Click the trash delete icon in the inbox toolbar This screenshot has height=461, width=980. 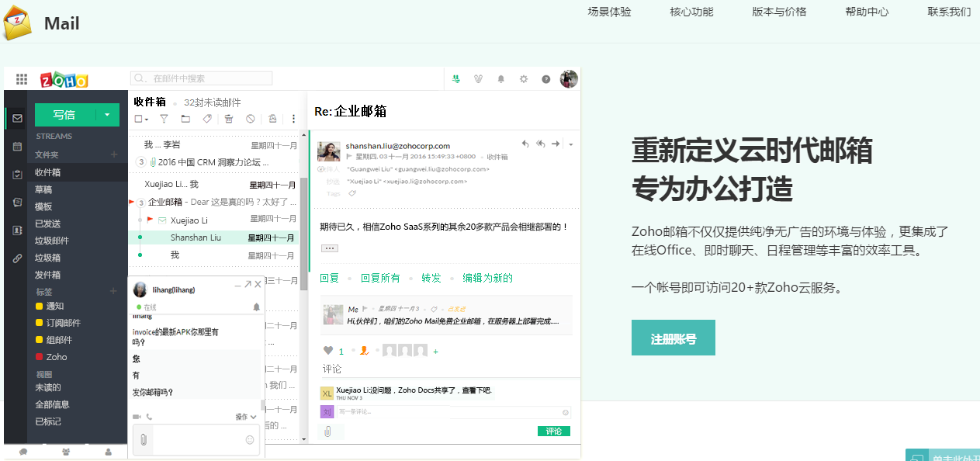click(229, 119)
